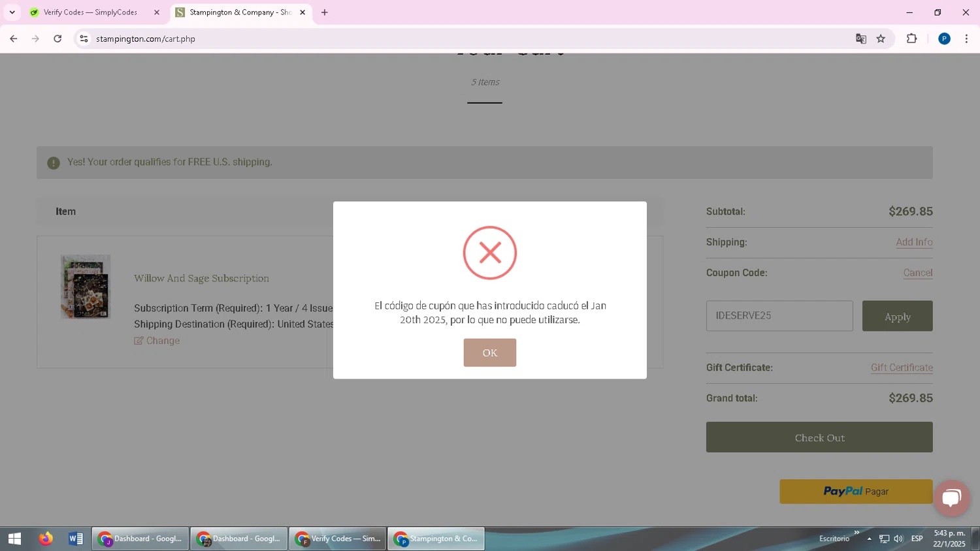Viewport: 980px width, 551px height.
Task: Open the Chrome three-dot menu
Action: click(966, 39)
